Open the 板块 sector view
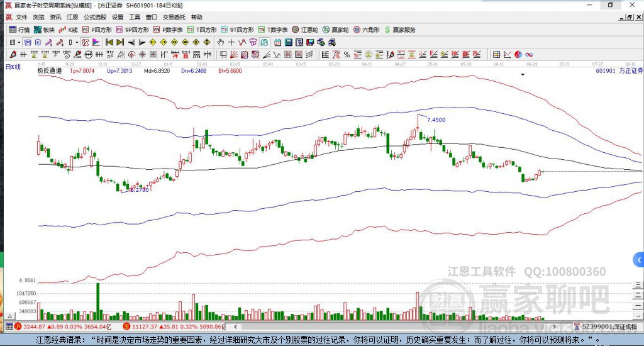 point(44,30)
